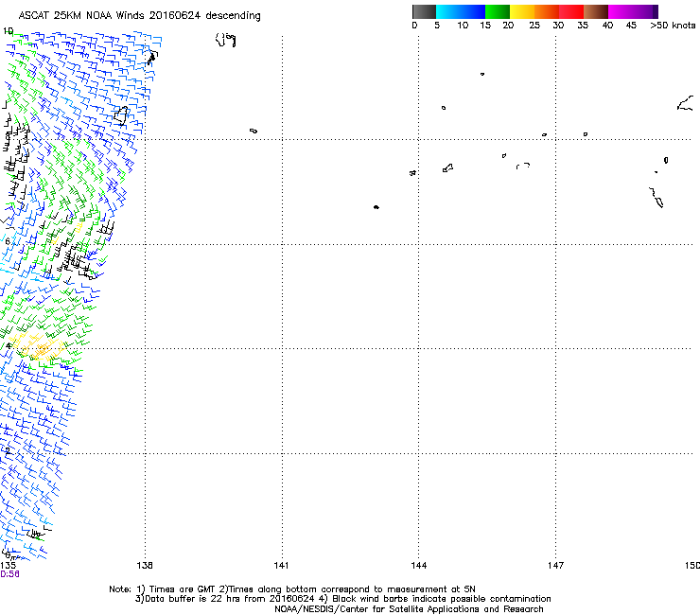Click the atoll outline just east of 144E
The image size is (700, 615).
447,167
